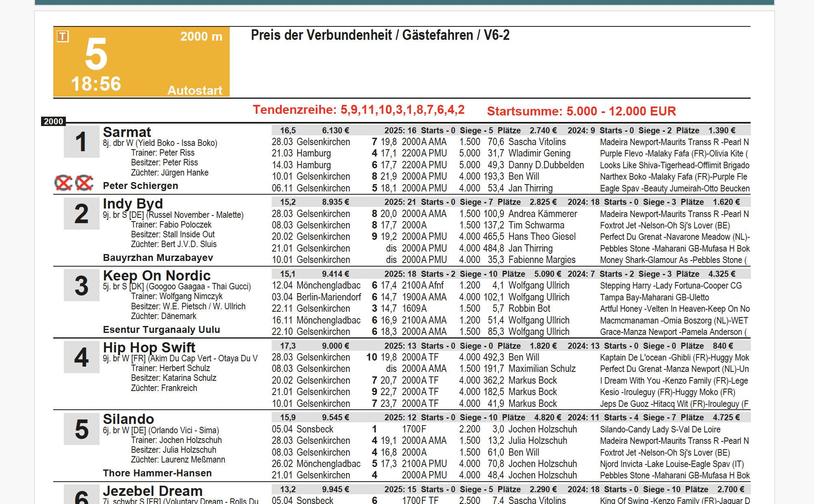Click start number 1 box for Sarmat
Image resolution: width=814 pixels, height=504 pixels.
point(81,141)
